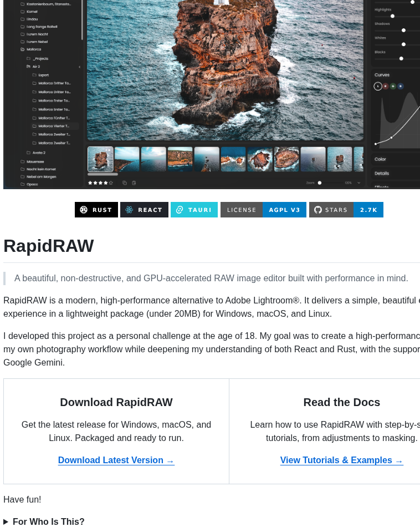Select the red curve channel
The width and height of the screenshot is (420, 527).
(386, 87)
